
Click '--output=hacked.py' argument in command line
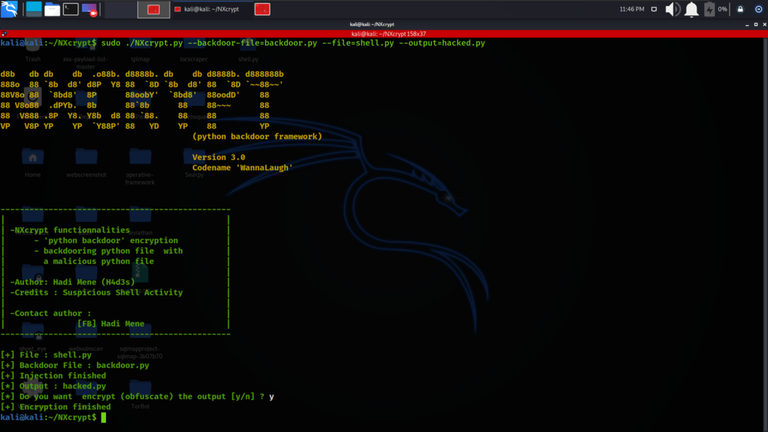click(x=442, y=43)
